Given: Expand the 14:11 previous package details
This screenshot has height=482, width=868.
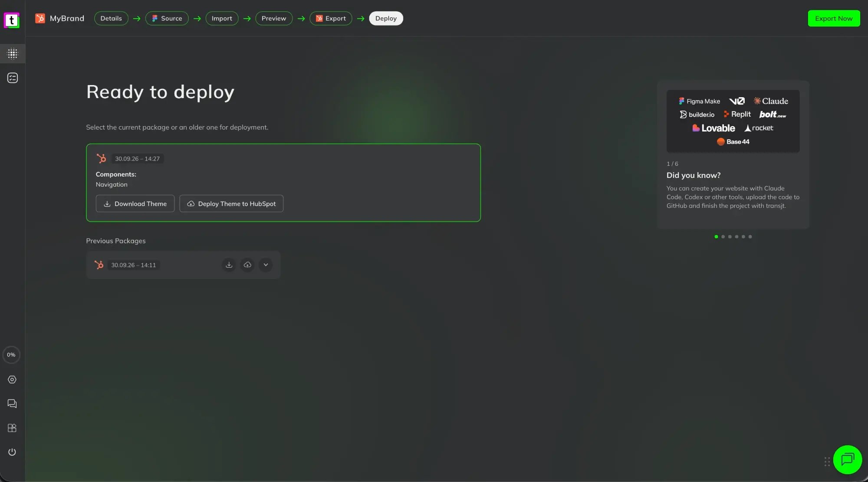Looking at the screenshot, I should pyautogui.click(x=266, y=265).
